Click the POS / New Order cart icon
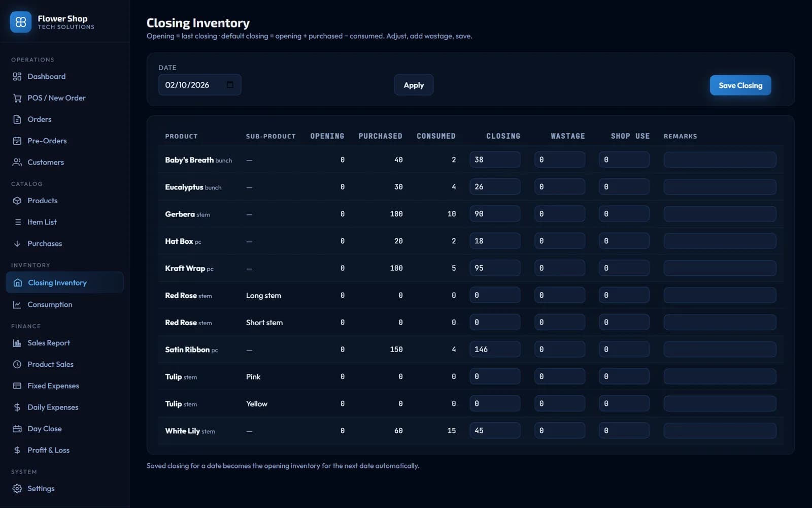812x508 pixels. click(x=17, y=98)
